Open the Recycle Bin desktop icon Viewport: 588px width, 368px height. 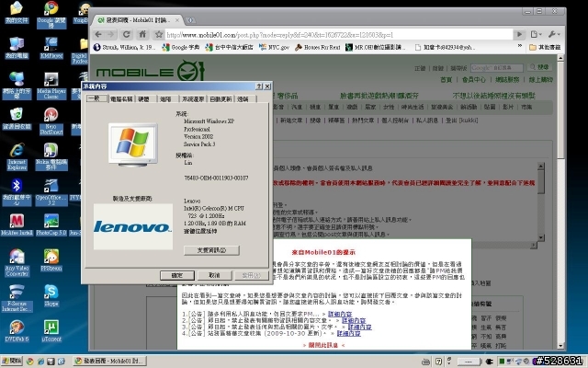click(17, 119)
